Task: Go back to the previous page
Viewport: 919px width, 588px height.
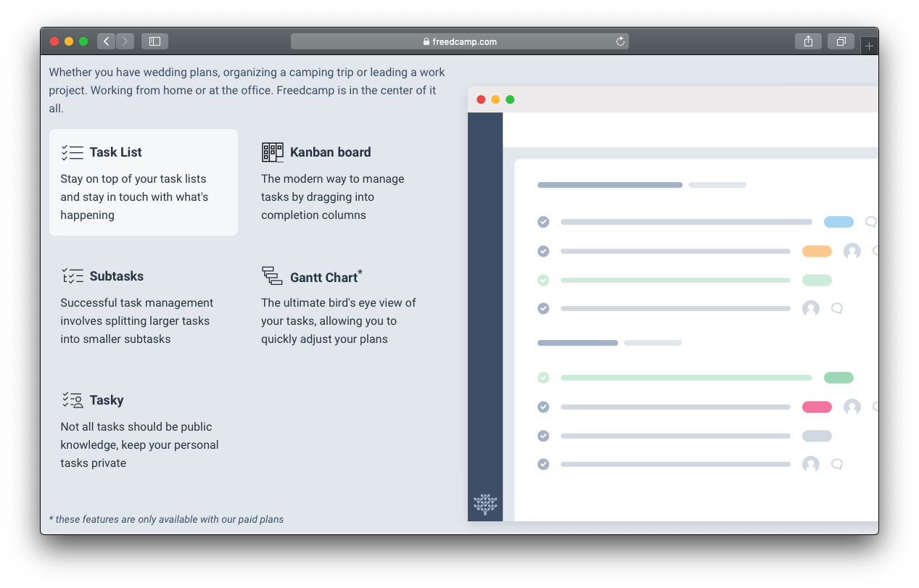Action: pyautogui.click(x=107, y=41)
